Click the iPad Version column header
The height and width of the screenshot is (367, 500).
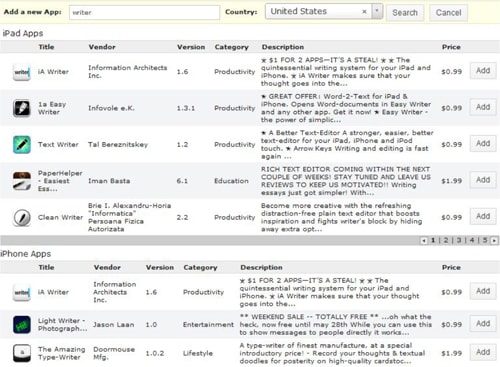click(191, 47)
